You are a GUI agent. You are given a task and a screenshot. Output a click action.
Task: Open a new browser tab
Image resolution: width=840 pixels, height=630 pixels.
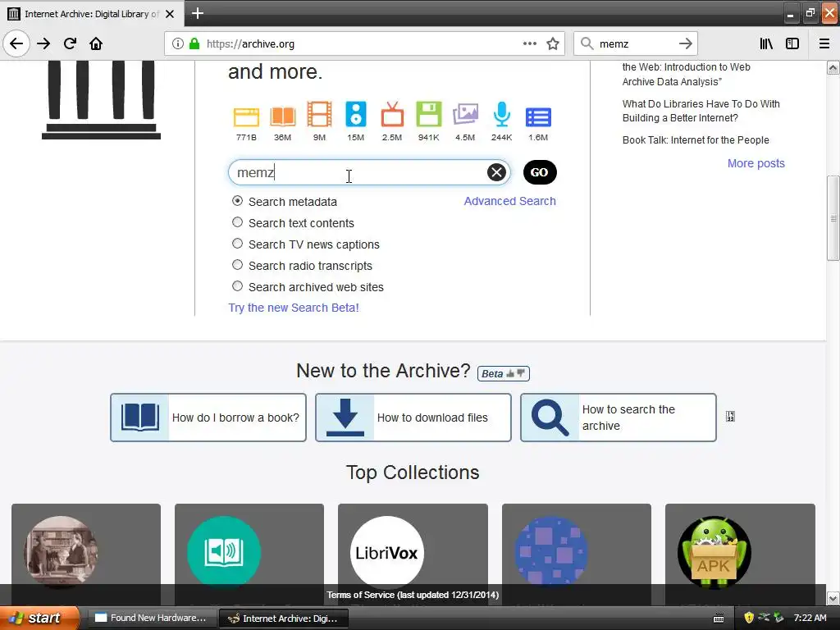pos(197,13)
